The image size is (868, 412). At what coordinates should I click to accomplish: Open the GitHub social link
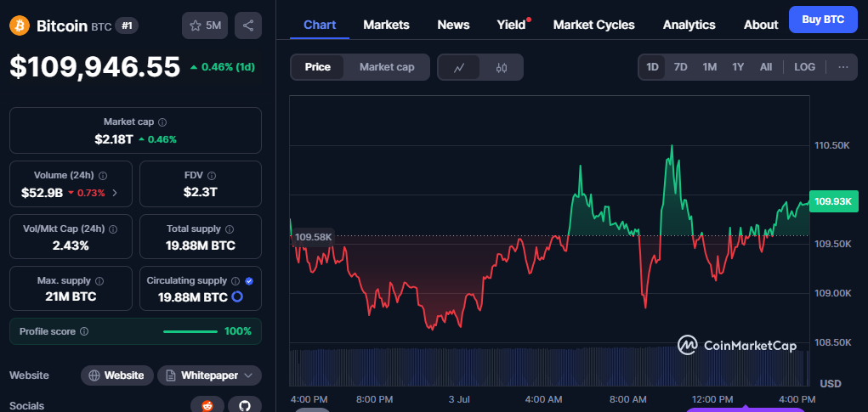(245, 405)
